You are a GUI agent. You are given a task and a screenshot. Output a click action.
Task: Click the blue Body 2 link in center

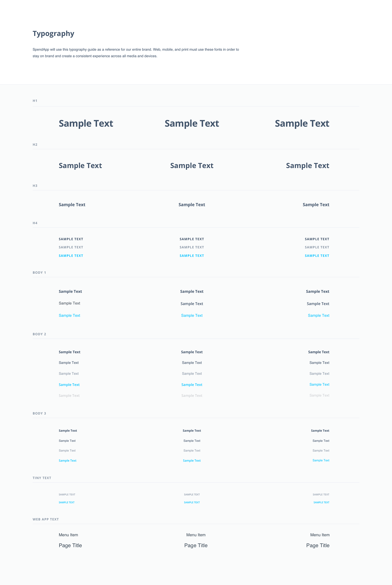click(x=192, y=385)
